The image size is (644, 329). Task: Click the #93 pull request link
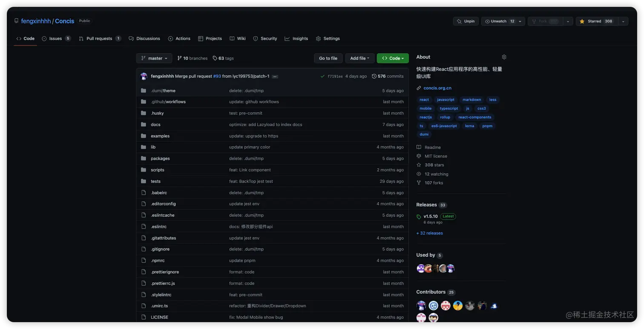pyautogui.click(x=217, y=76)
